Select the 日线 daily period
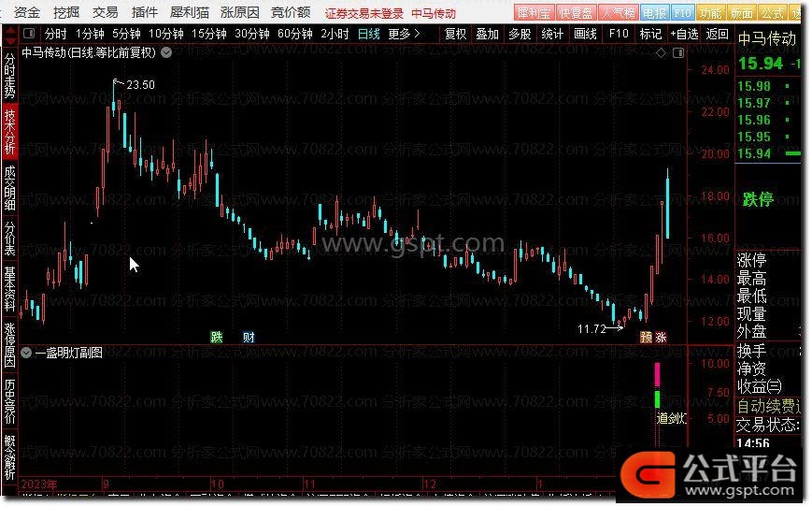812x506 pixels. 369,35
